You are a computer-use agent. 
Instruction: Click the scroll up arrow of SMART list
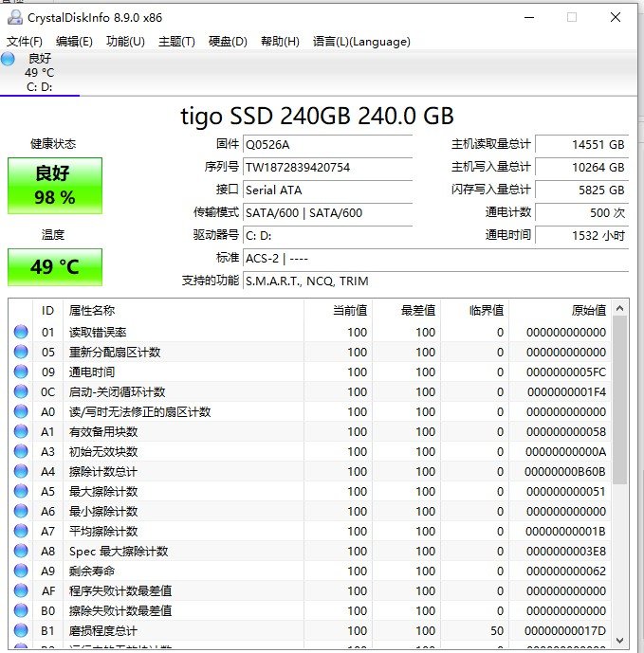click(620, 308)
